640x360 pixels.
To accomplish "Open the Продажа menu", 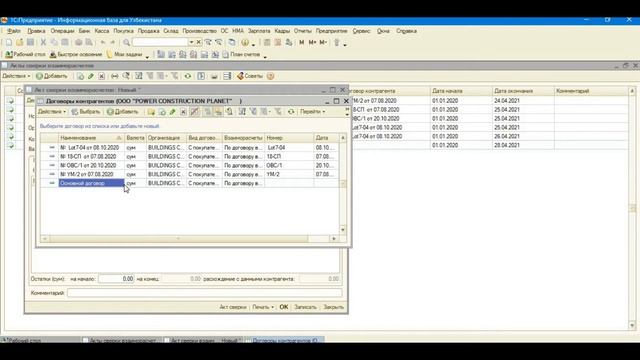I will 148,31.
